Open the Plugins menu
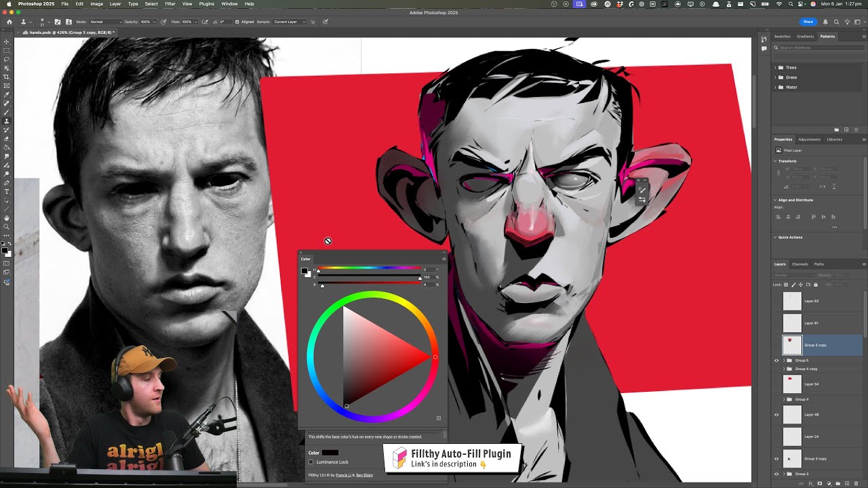 (x=207, y=4)
